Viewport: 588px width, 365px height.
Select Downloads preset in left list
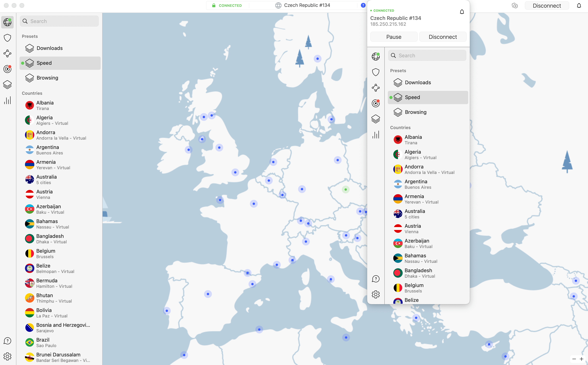[x=50, y=48]
